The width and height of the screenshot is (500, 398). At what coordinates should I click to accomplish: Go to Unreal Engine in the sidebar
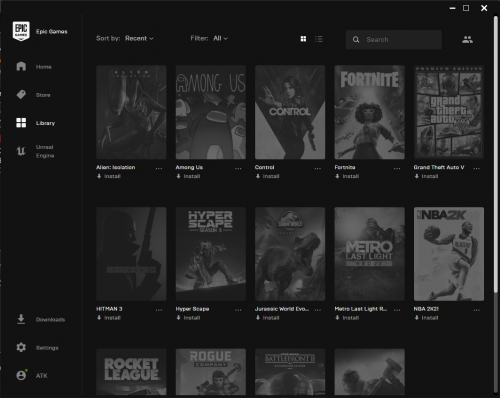tap(45, 151)
